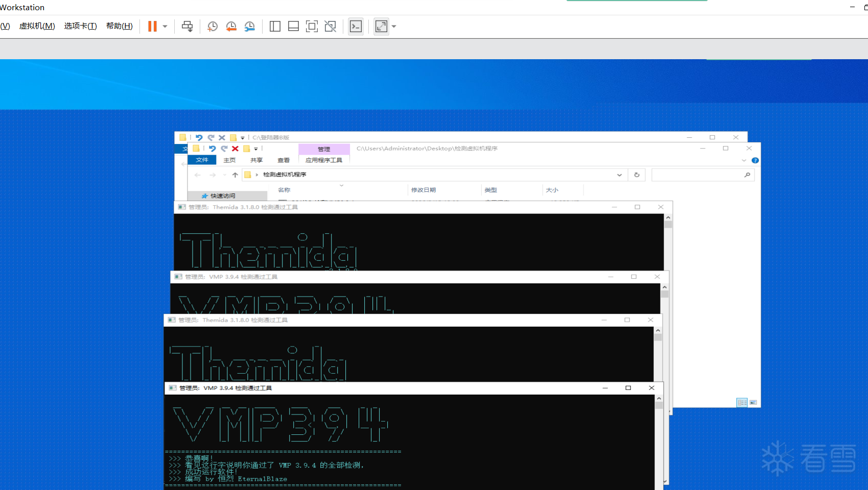Switch to the 共享 ribbon tab

256,160
